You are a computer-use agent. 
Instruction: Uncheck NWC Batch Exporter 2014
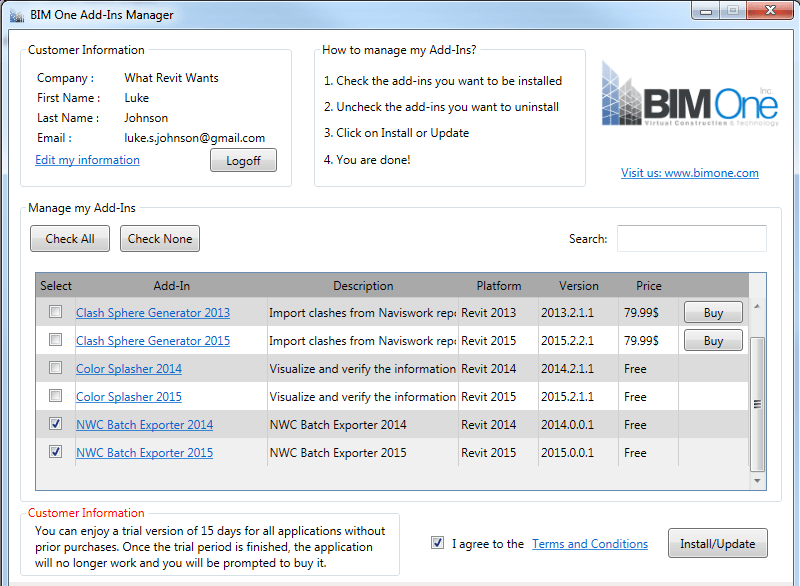pyautogui.click(x=55, y=424)
